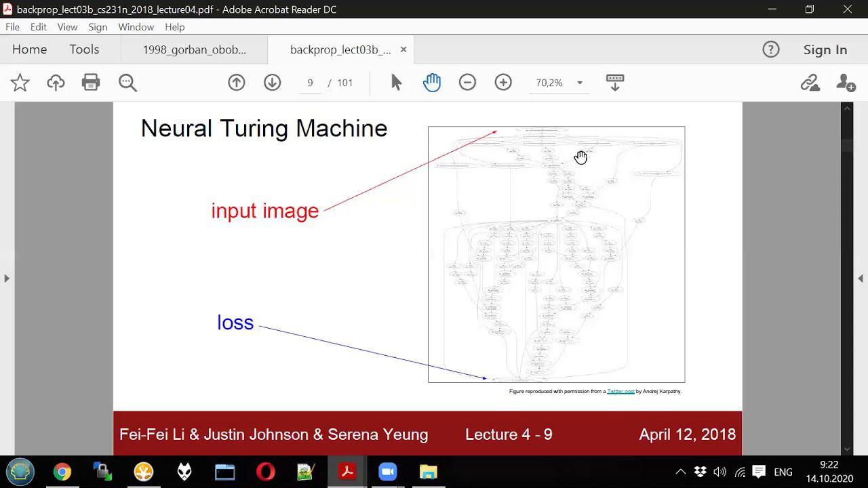Click the page number field showing 9
Image resolution: width=868 pixels, height=488 pixels.
310,83
